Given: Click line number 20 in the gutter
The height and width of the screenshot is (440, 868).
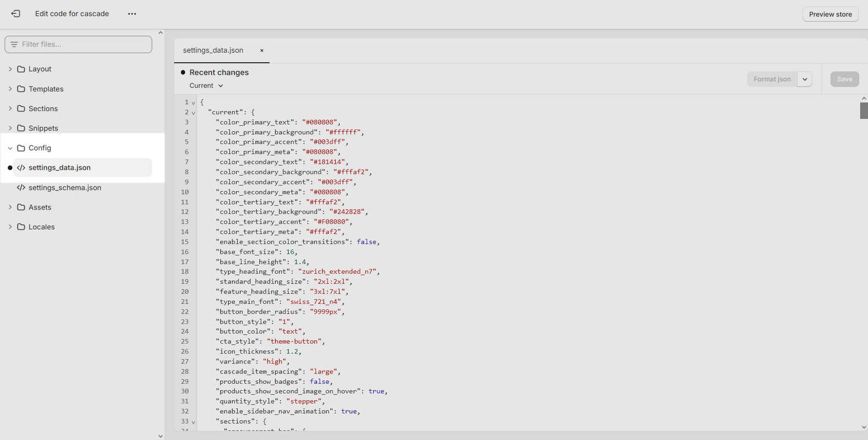Looking at the screenshot, I should point(185,292).
